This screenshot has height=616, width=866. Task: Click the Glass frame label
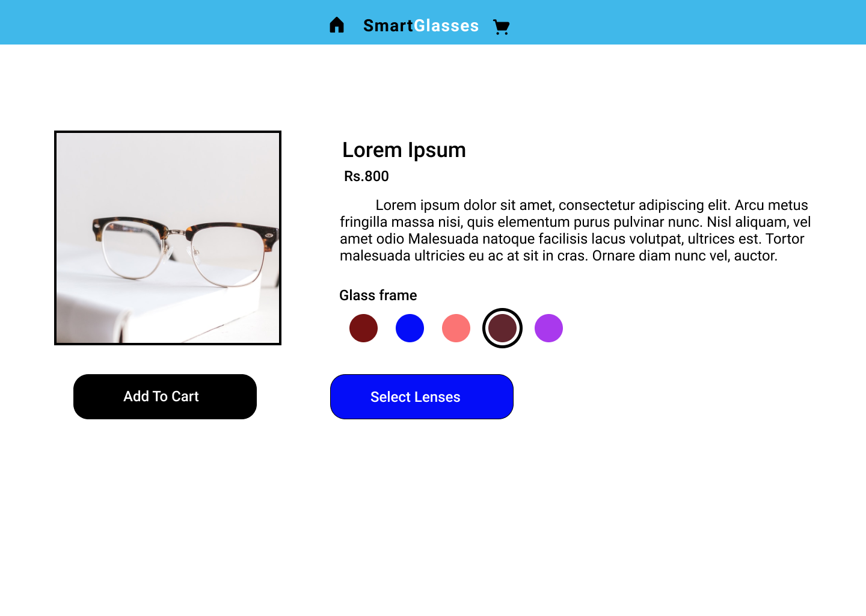[x=378, y=295]
